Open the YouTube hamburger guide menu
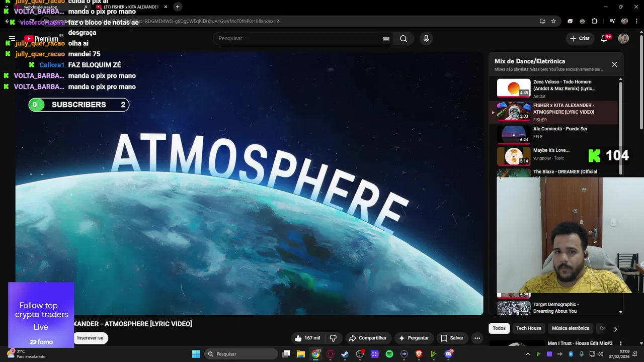Viewport: 644px width, 362px height. point(12,39)
